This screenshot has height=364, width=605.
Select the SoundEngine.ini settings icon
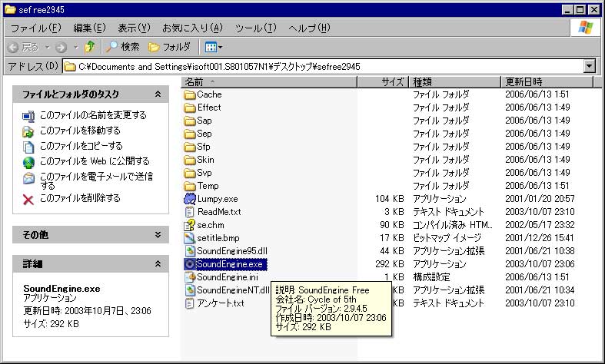(189, 277)
